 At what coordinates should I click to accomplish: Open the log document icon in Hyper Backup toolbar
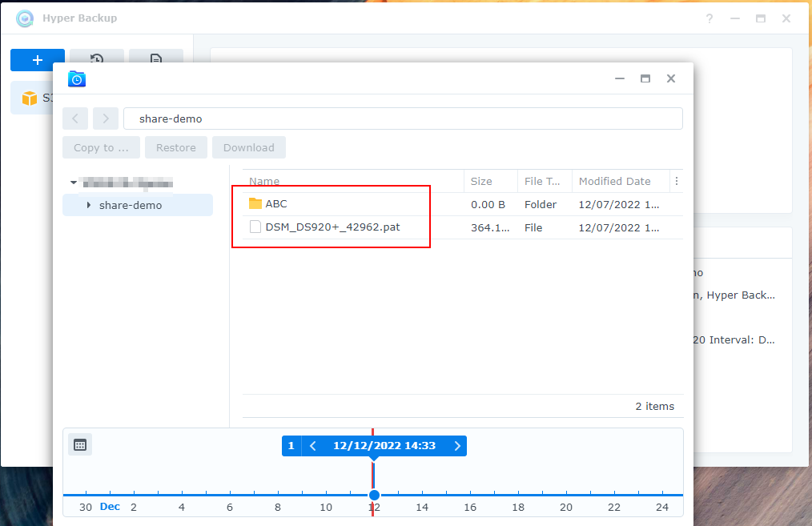156,59
